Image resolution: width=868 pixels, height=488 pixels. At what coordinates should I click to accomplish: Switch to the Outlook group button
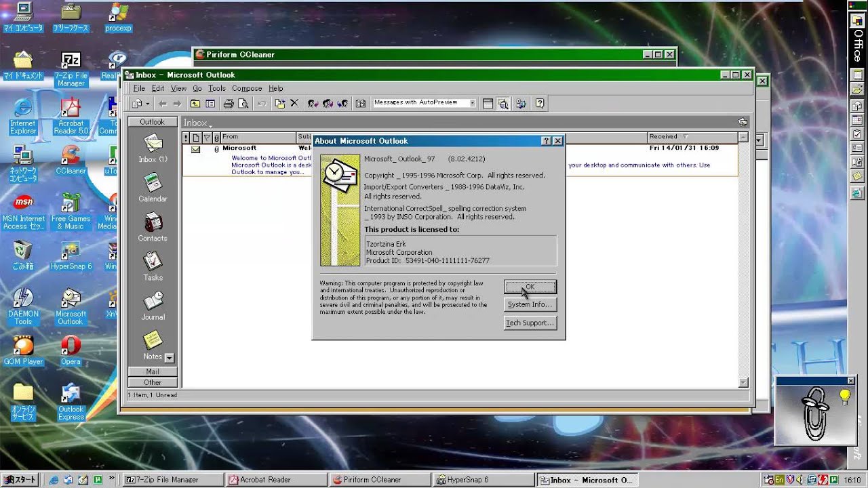153,122
